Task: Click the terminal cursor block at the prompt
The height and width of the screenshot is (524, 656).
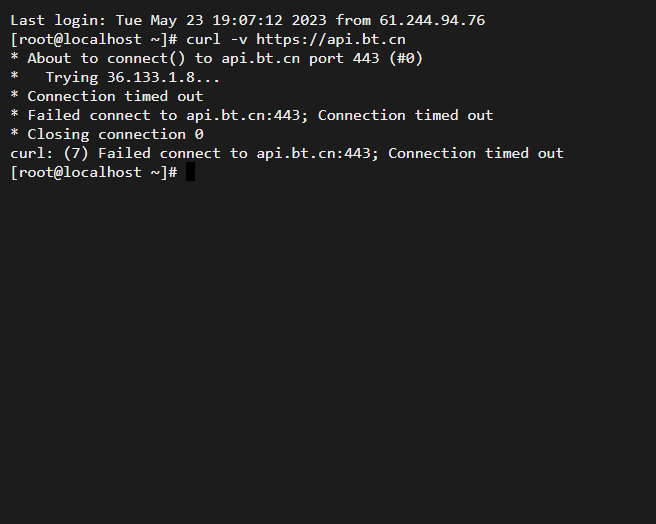Action: tap(190, 172)
